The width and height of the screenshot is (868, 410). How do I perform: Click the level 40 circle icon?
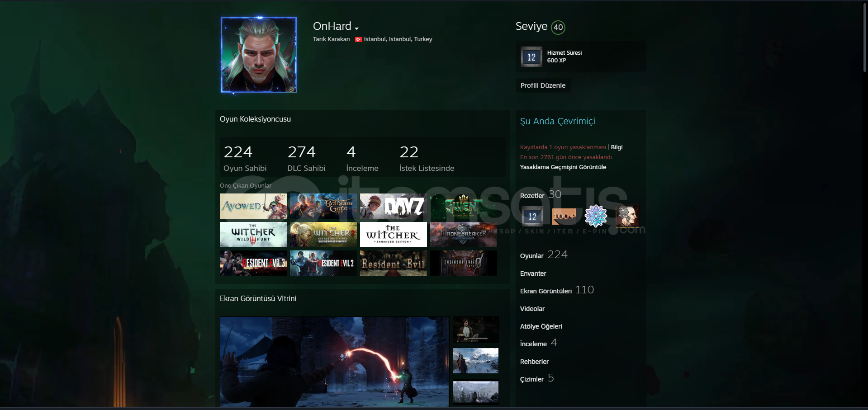[558, 27]
